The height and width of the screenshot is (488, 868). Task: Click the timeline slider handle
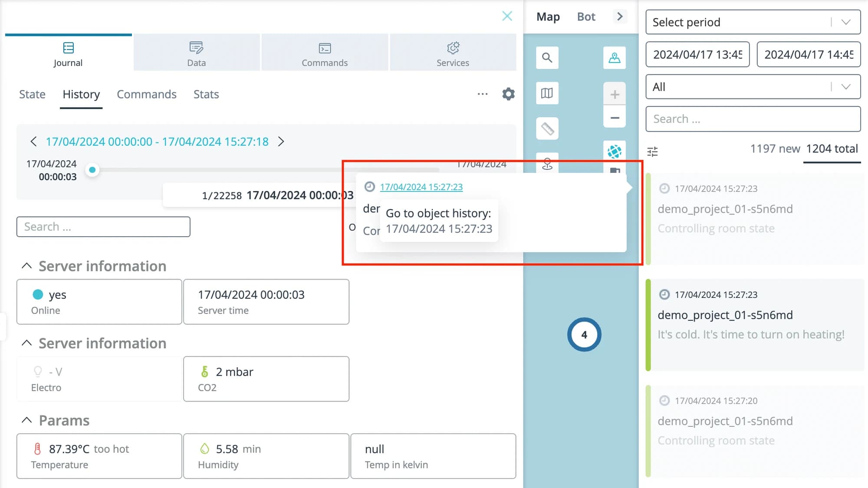92,170
